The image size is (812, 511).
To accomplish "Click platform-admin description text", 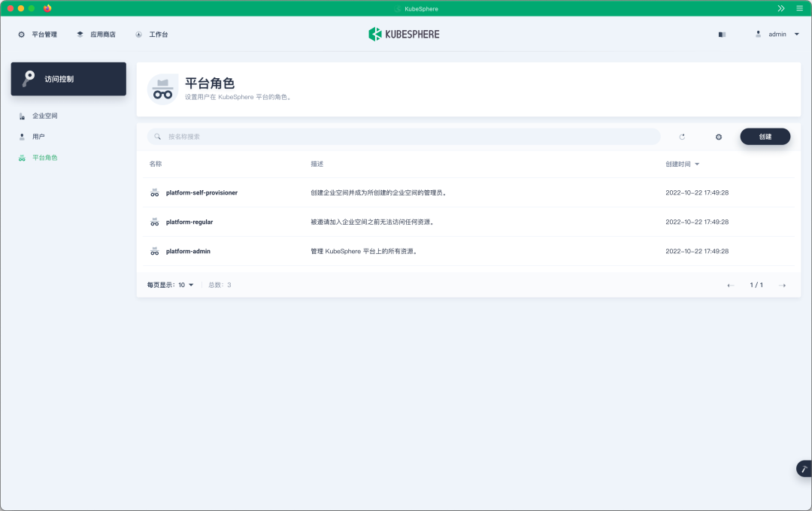I will click(365, 251).
